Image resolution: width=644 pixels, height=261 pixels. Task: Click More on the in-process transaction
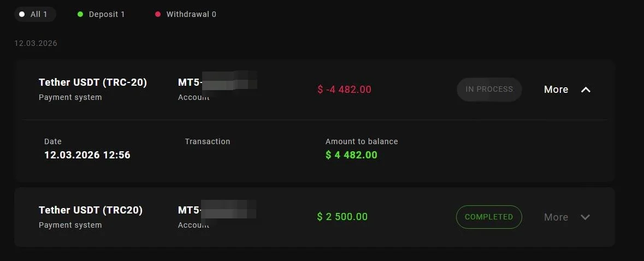click(556, 90)
